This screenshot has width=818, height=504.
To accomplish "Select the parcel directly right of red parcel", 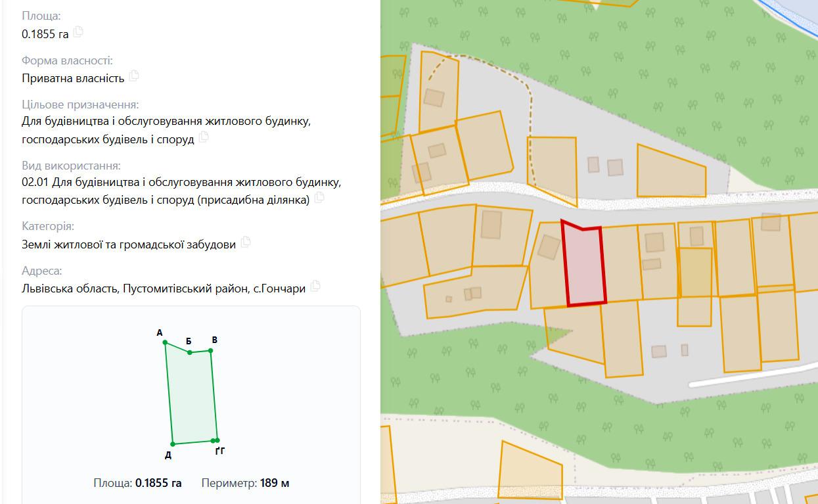I will 621,263.
